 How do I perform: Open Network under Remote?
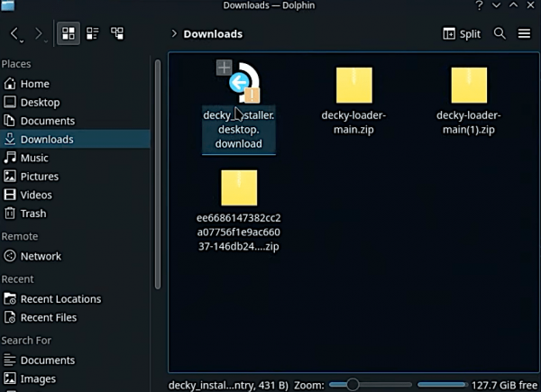[75, 256]
